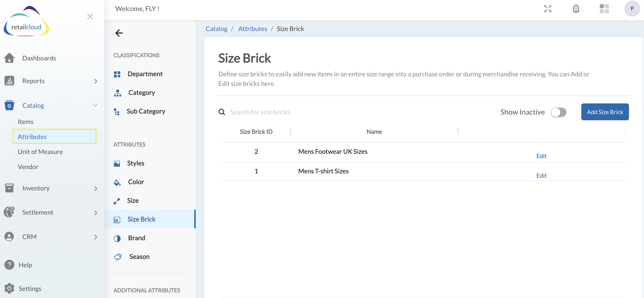The width and height of the screenshot is (644, 298).
Task: Open Brand attribute
Action: click(x=137, y=238)
